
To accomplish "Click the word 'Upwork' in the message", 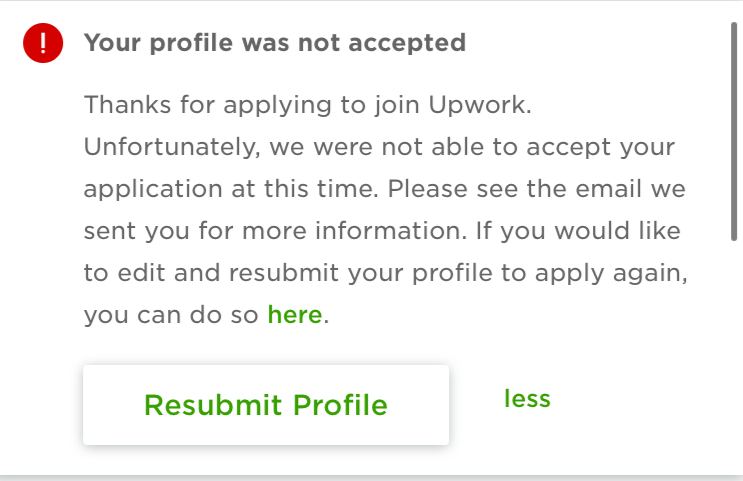I will click(x=480, y=105).
